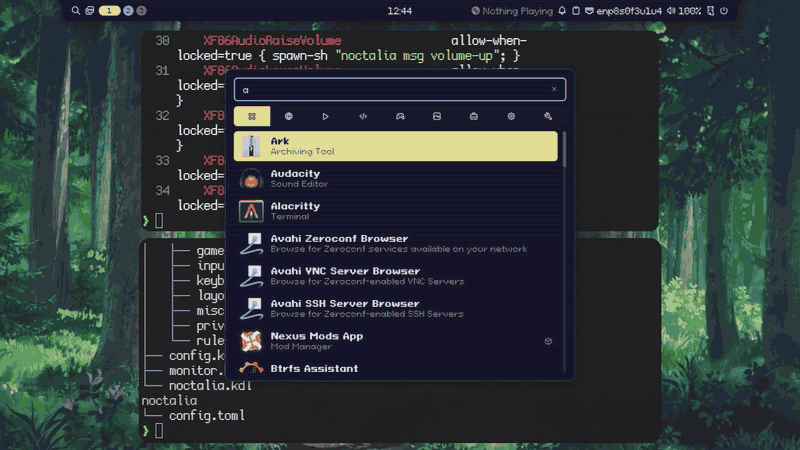The image size is (800, 450).
Task: Switch to workspace 1
Action: 109,11
